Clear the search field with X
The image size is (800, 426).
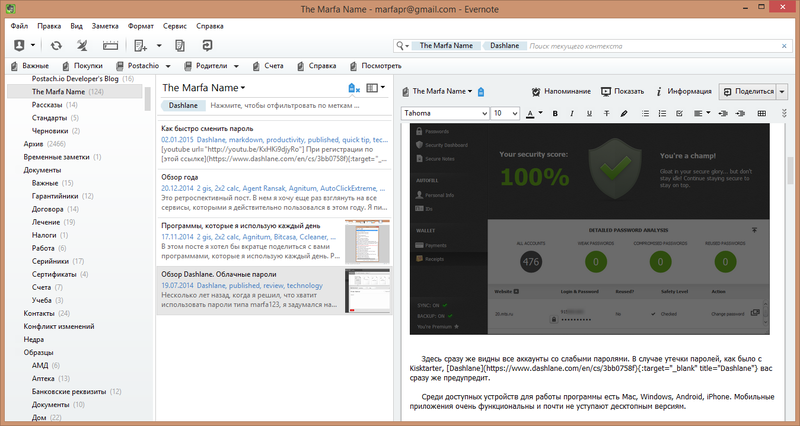pos(784,46)
